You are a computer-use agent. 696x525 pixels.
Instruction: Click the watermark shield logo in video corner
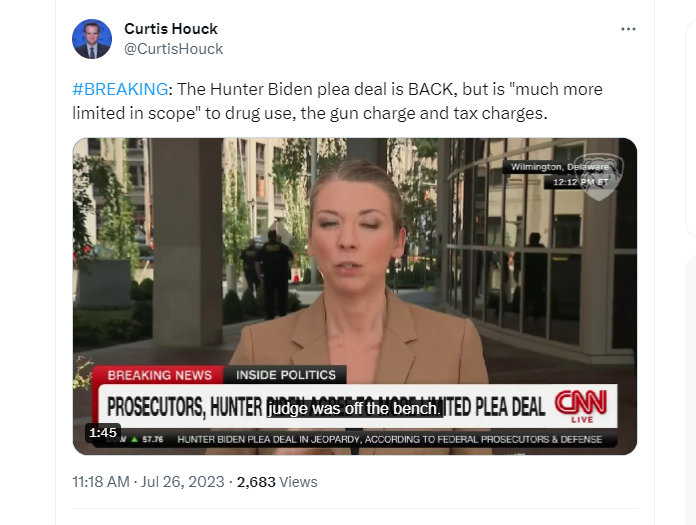tap(599, 177)
